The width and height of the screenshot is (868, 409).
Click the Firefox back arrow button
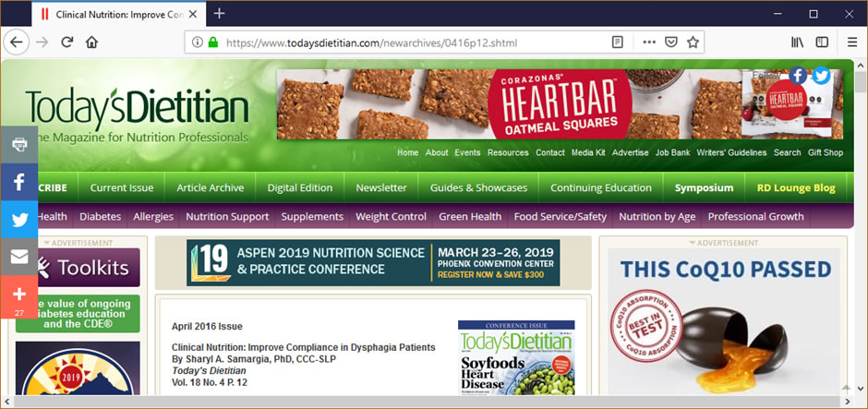[x=17, y=42]
